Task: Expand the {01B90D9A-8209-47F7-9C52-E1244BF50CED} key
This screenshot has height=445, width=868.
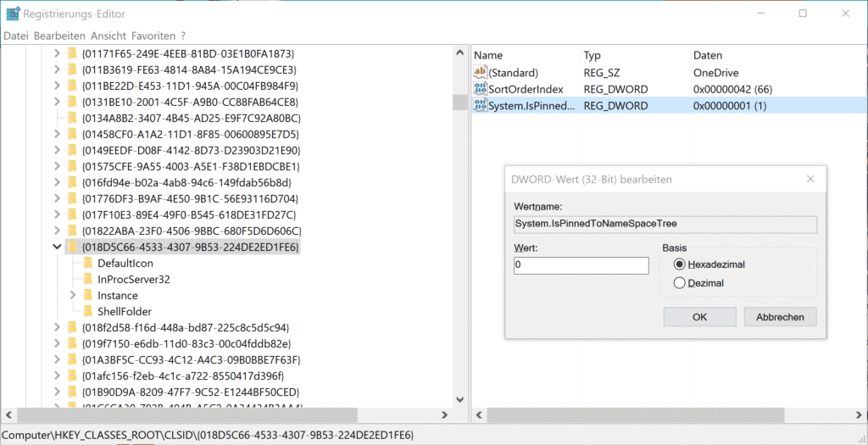Action: tap(57, 392)
